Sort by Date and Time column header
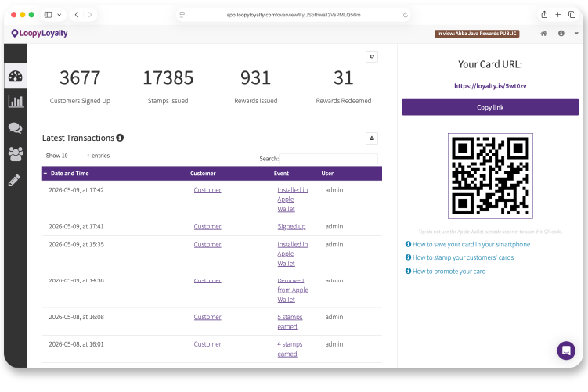The image size is (588, 392). 70,173
